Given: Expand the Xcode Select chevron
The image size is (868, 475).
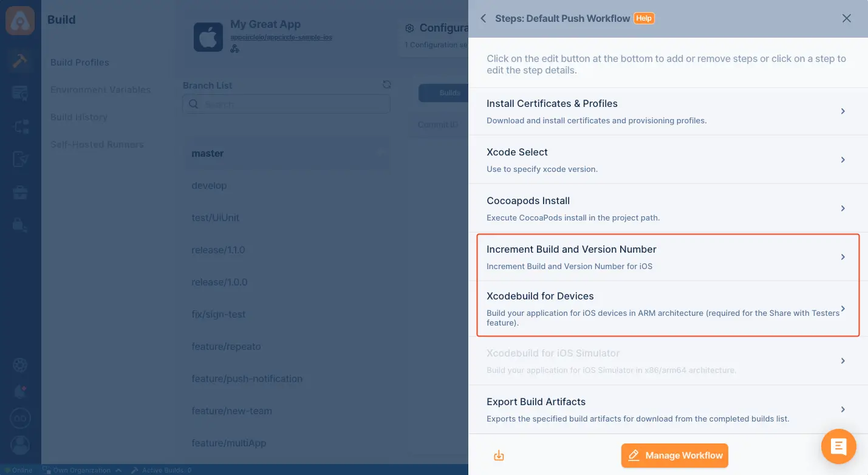Looking at the screenshot, I should click(x=843, y=160).
